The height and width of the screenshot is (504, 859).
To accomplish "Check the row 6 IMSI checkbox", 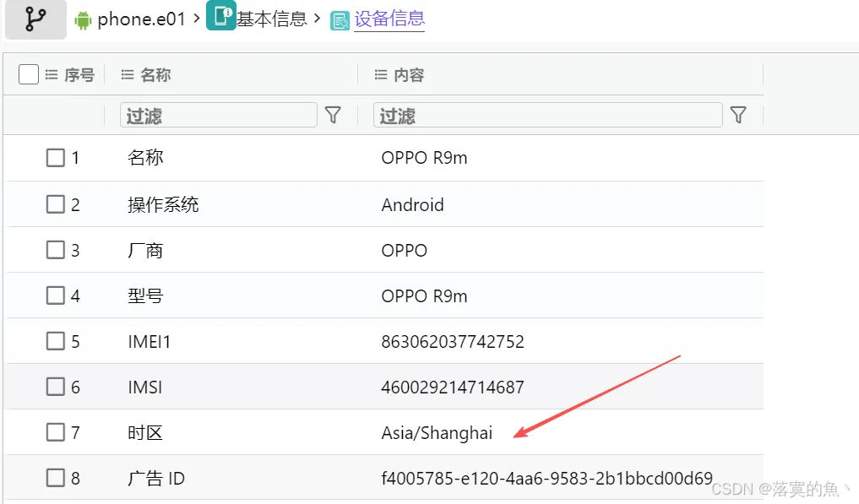I will pyautogui.click(x=56, y=386).
